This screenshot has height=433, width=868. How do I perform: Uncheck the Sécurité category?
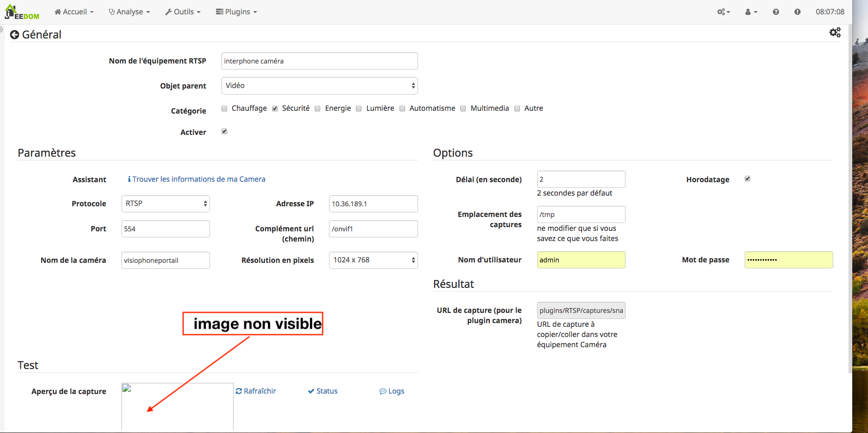tap(275, 108)
